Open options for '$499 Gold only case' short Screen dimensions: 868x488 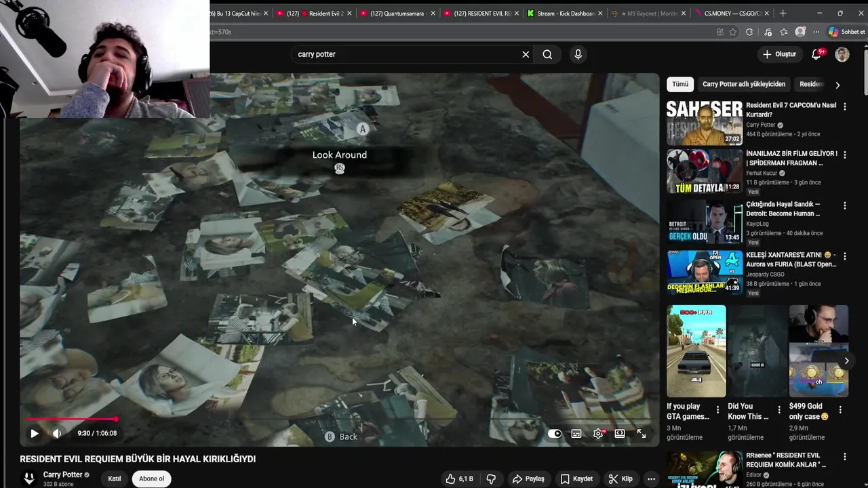(x=840, y=410)
